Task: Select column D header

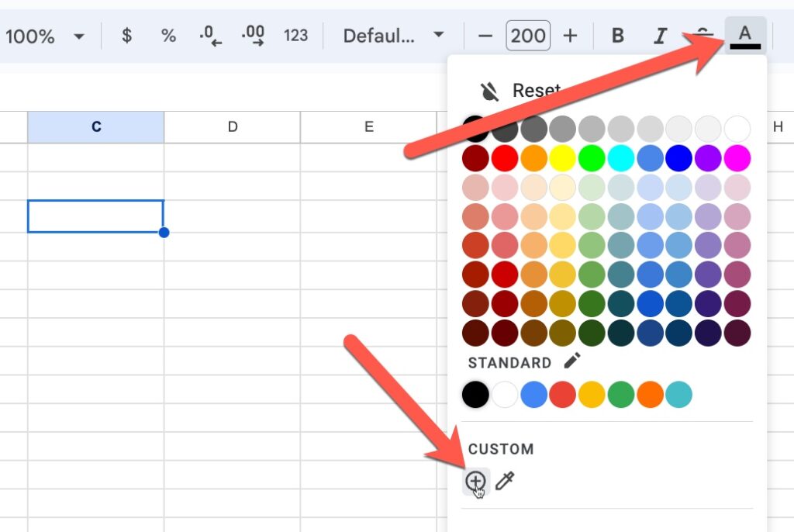Action: 232,127
